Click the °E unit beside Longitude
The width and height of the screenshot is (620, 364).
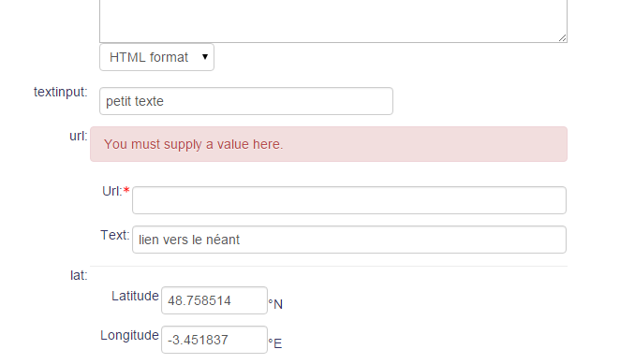coord(275,343)
